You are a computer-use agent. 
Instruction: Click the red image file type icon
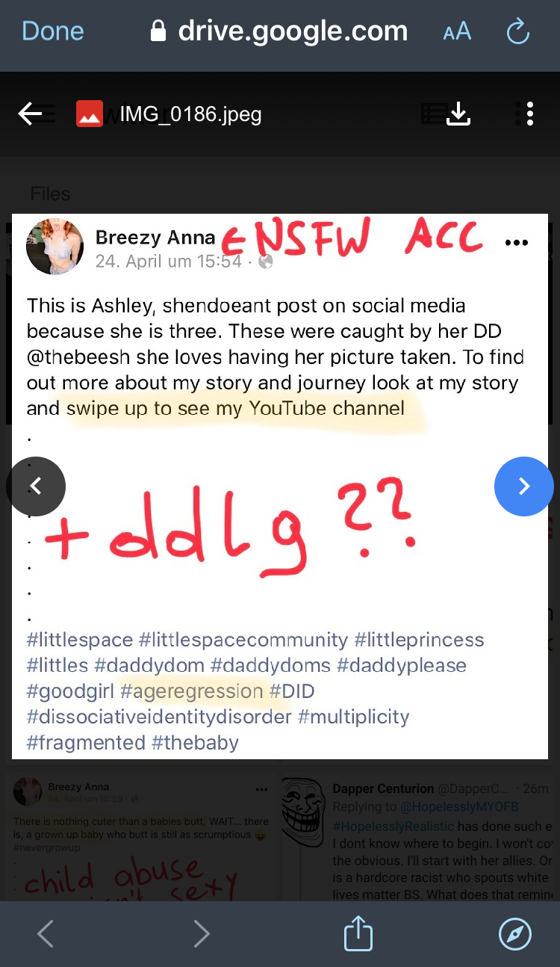(x=90, y=114)
